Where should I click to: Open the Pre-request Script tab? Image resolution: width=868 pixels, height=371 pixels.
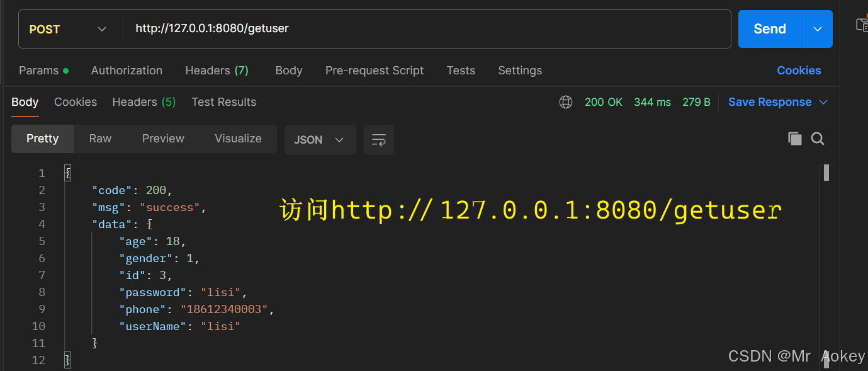click(375, 71)
